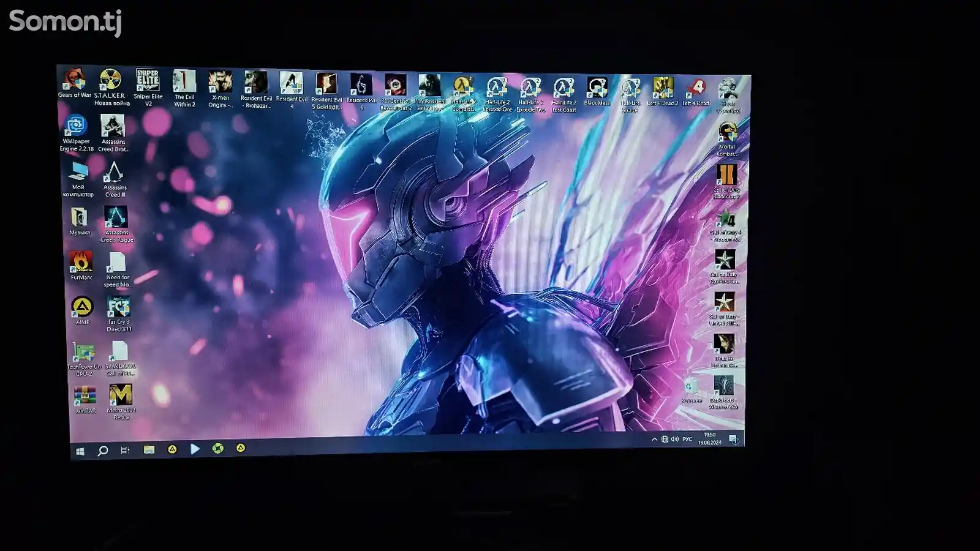
Task: Open the Корзина recycle bin
Action: [691, 391]
